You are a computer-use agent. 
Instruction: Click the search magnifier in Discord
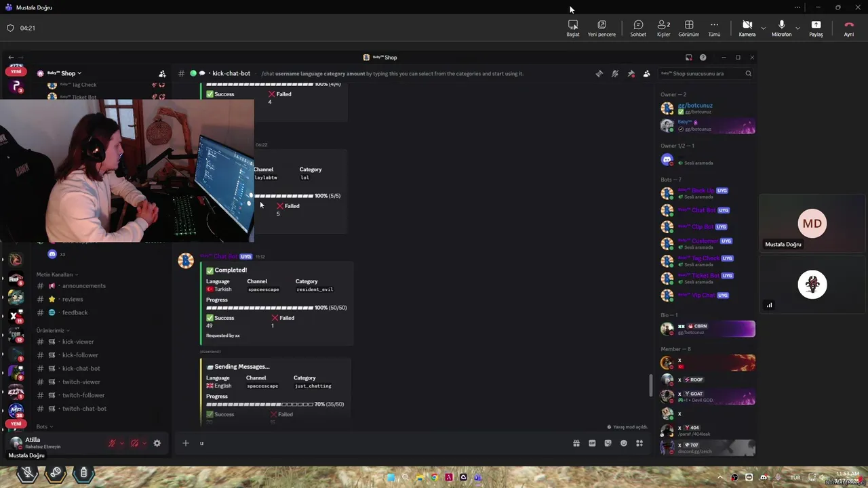(x=749, y=73)
